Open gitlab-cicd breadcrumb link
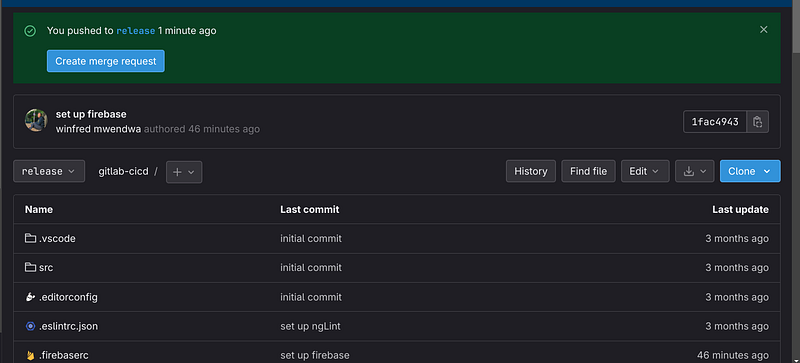 pyautogui.click(x=123, y=172)
